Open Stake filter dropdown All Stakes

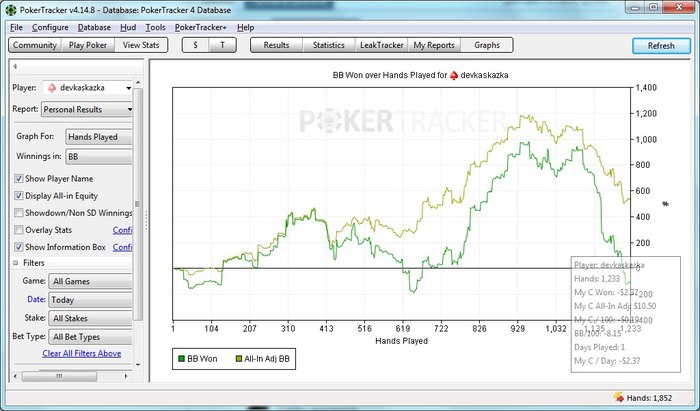click(90, 318)
